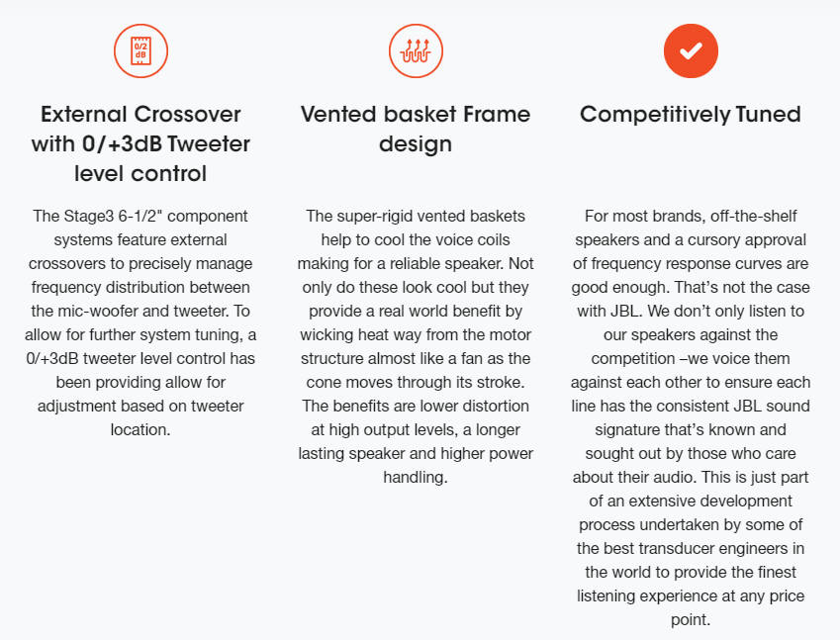Click the 0/2 dB crossover icon
840x640 pixels.
click(140, 49)
